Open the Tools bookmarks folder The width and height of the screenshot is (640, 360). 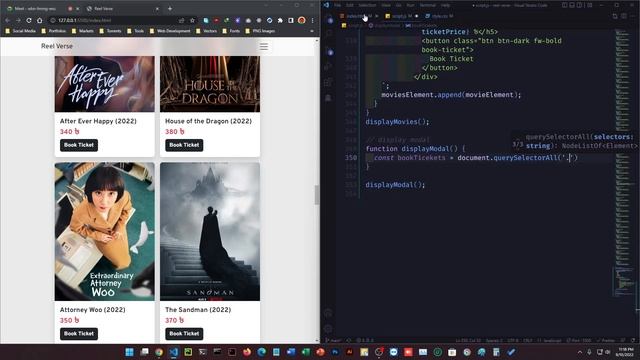[x=136, y=31]
